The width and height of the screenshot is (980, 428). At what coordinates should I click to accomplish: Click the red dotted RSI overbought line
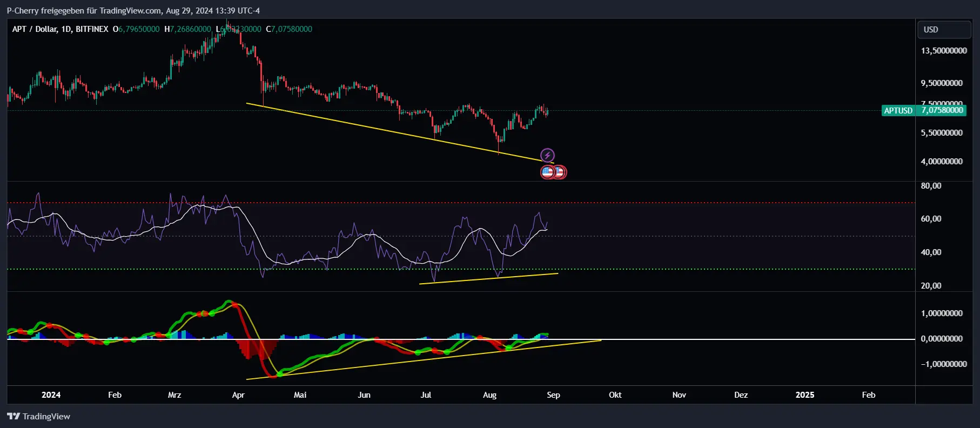[x=461, y=203]
